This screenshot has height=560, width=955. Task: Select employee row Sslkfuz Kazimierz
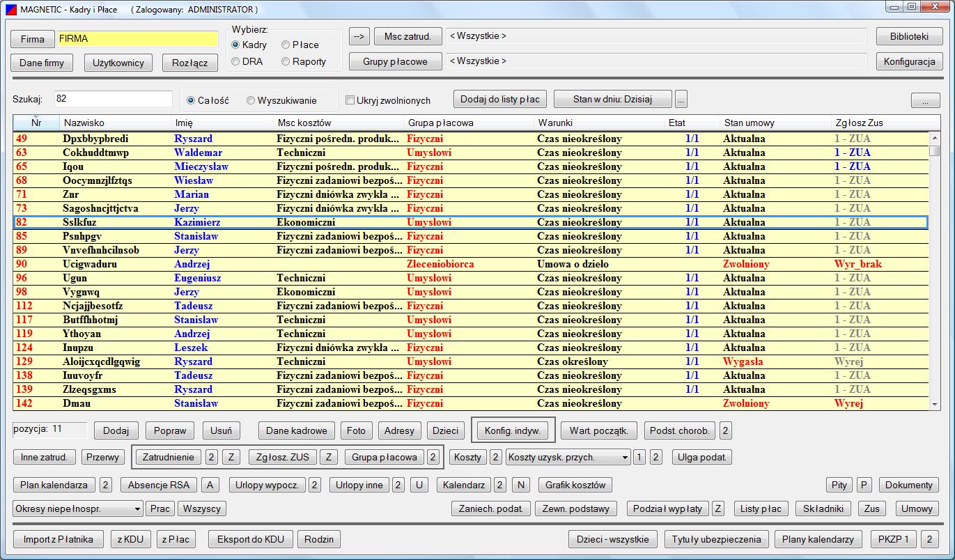click(471, 222)
